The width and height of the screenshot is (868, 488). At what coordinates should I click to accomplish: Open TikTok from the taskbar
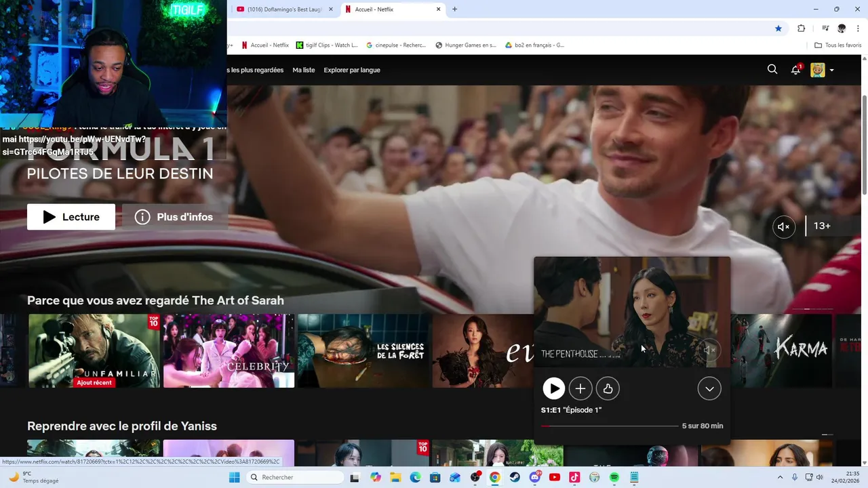click(x=574, y=477)
